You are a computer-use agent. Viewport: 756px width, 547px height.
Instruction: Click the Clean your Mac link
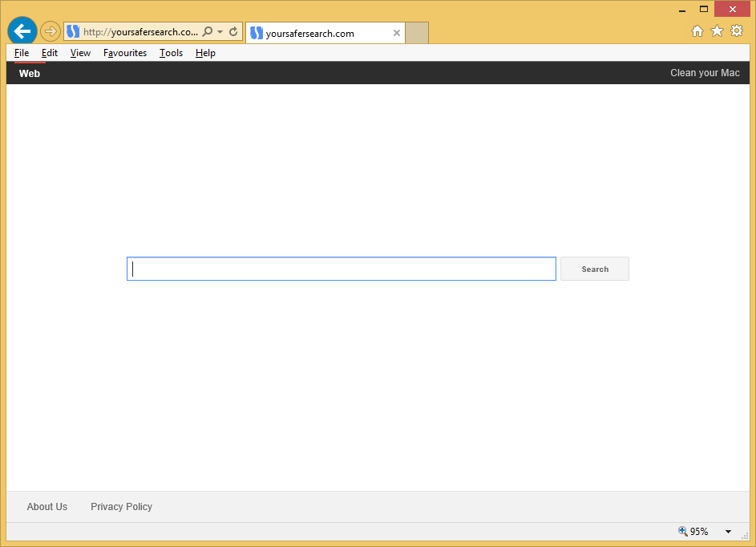click(705, 73)
